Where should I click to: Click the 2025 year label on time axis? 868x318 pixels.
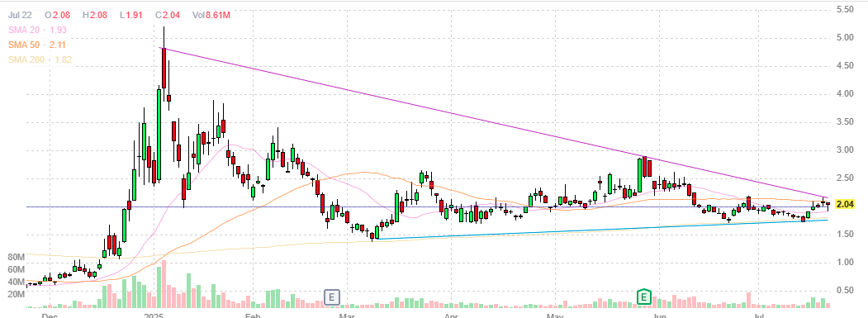click(153, 316)
